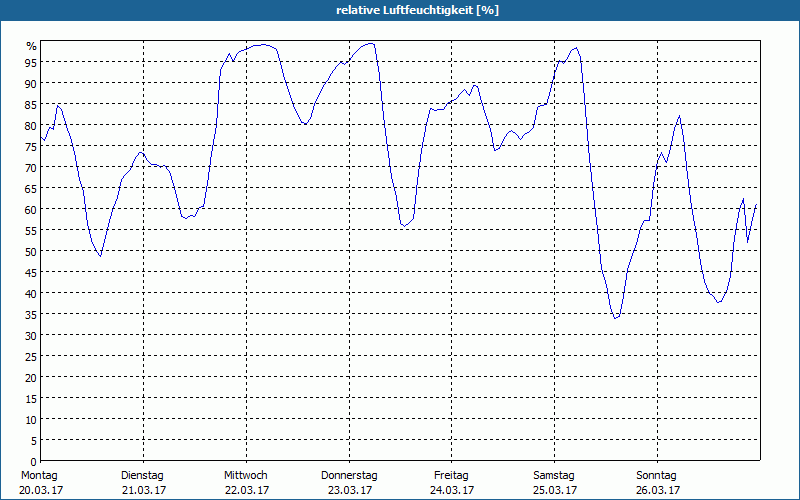Click the '15' y-axis value
800x500 pixels.
pos(31,399)
